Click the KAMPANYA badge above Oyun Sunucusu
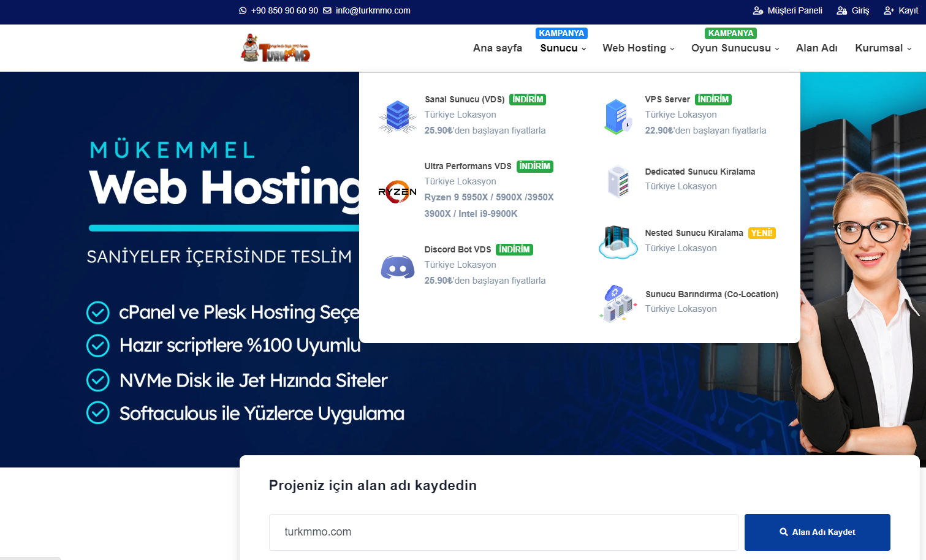This screenshot has height=560, width=926. [731, 33]
